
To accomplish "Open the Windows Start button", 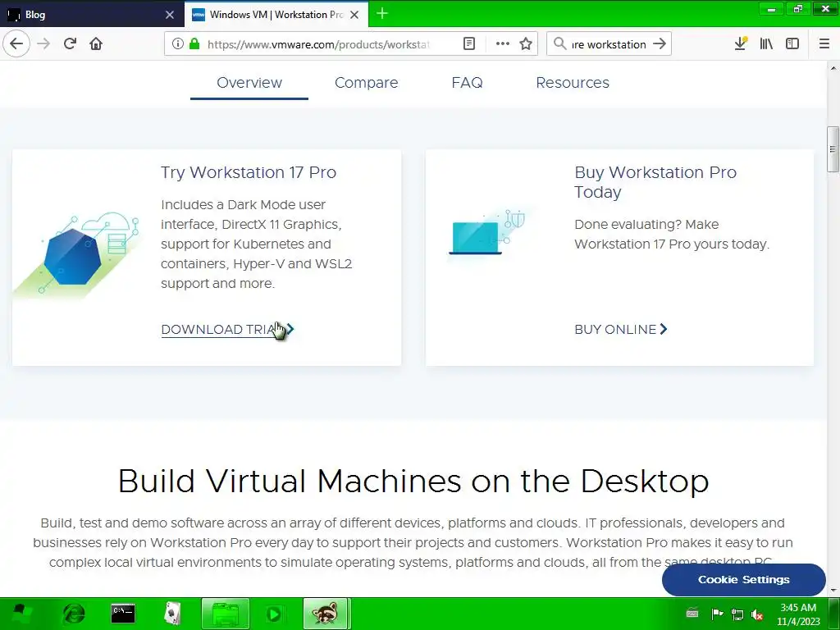I will (21, 614).
